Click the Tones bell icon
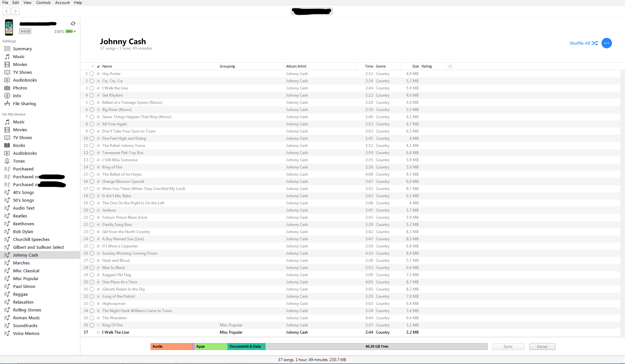The height and width of the screenshot is (364, 625). pyautogui.click(x=7, y=161)
